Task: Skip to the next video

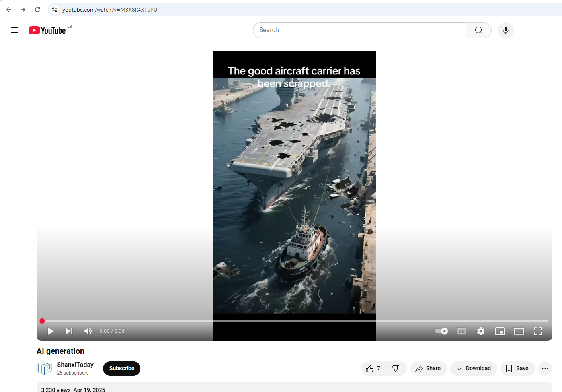Action: [x=69, y=331]
